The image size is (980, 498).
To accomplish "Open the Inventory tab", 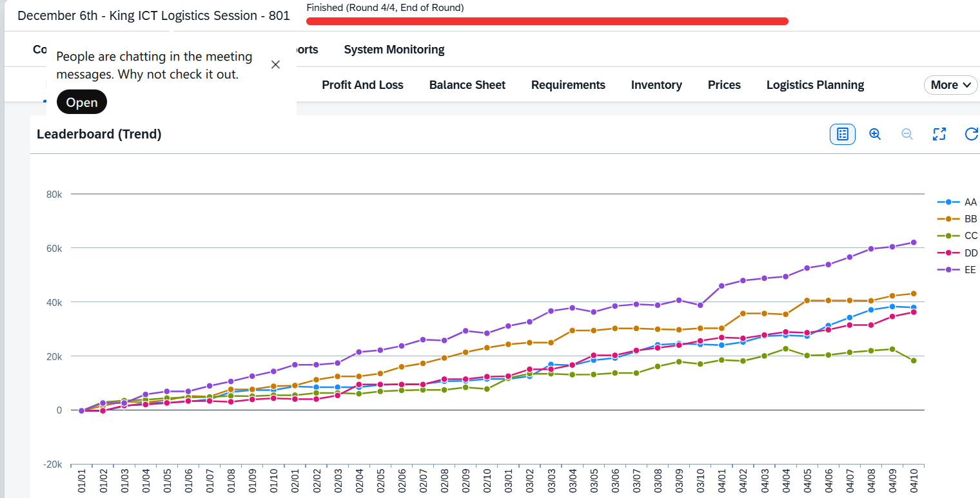I will point(656,85).
